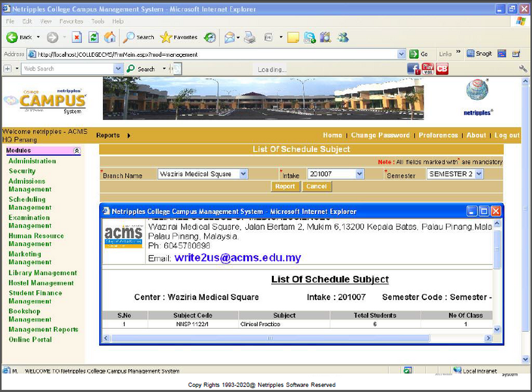Go to Home link

pos(332,135)
